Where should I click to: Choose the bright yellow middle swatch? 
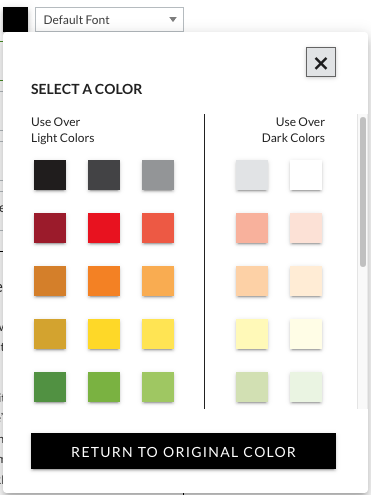coord(104,334)
